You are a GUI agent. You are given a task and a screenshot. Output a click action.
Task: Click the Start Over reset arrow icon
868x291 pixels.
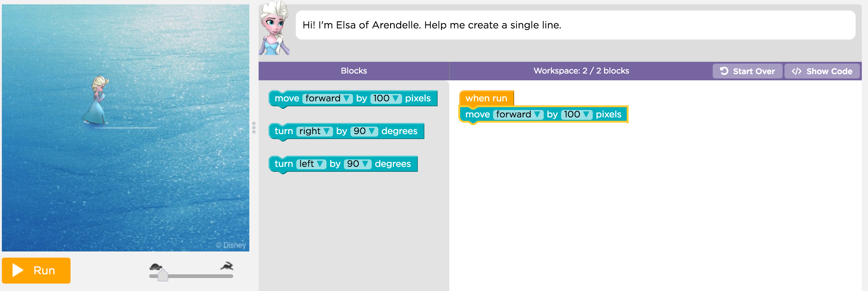click(x=724, y=71)
